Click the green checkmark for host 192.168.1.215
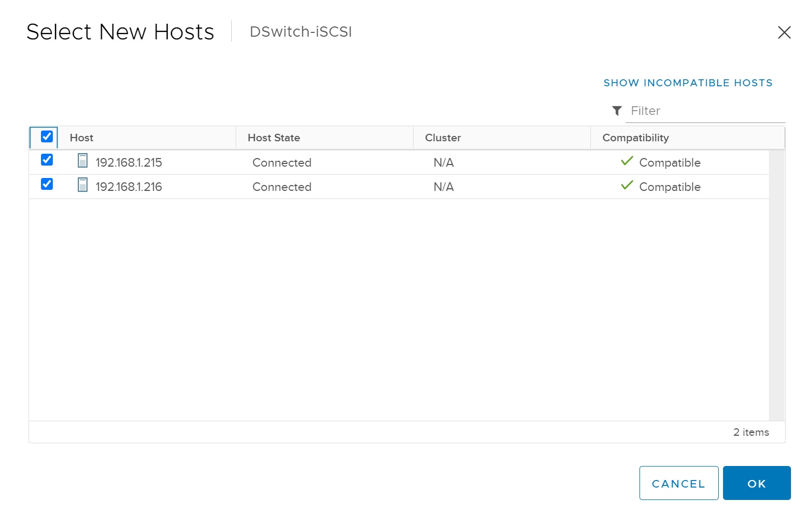Image resolution: width=812 pixels, height=521 pixels. coord(627,161)
